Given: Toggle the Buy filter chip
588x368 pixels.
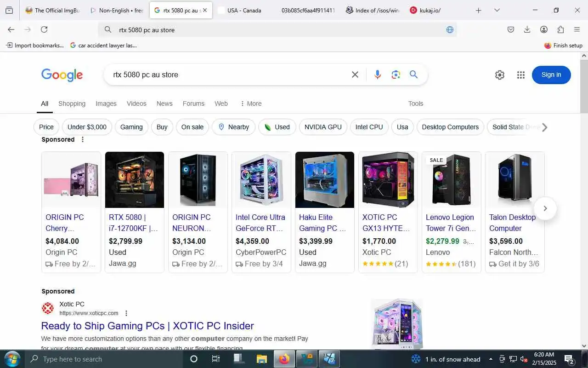Looking at the screenshot, I should click(x=162, y=127).
